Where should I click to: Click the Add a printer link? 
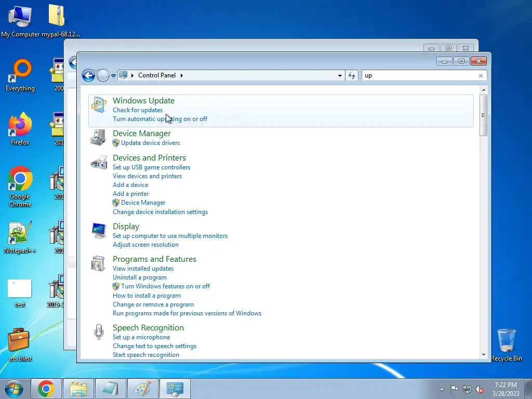[x=130, y=194]
